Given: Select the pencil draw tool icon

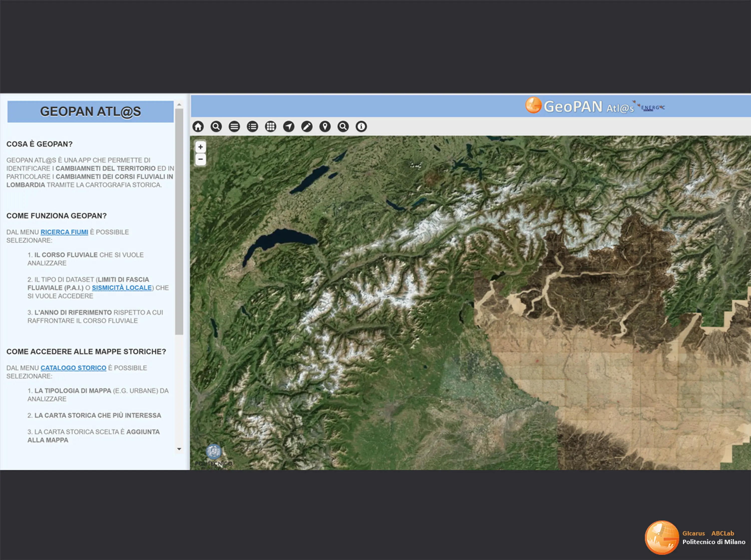Looking at the screenshot, I should pyautogui.click(x=307, y=126).
